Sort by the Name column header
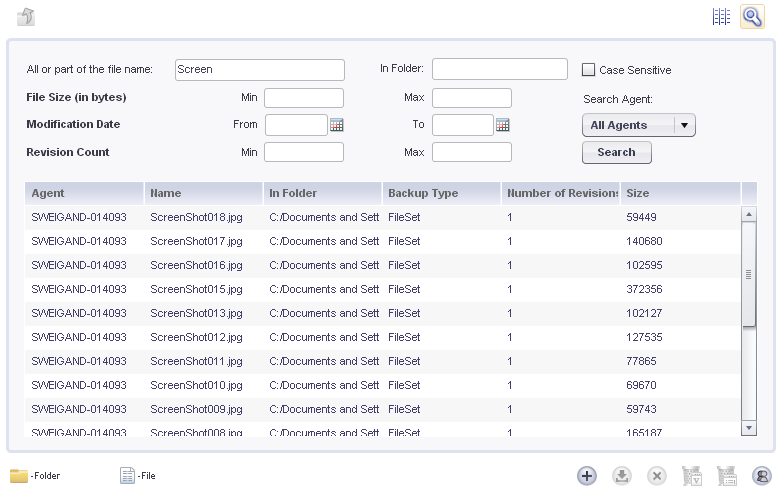 (x=203, y=193)
